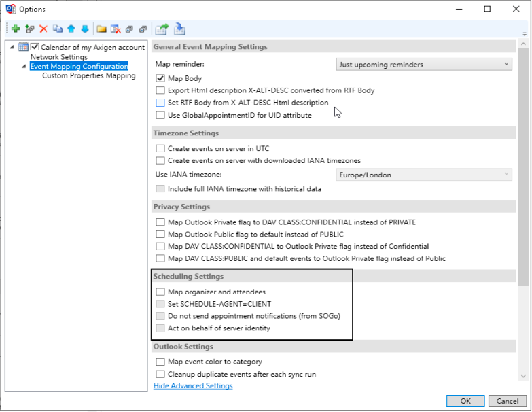Screen dimensions: 532x412
Task: Maximize the Options window
Action: click(487, 9)
